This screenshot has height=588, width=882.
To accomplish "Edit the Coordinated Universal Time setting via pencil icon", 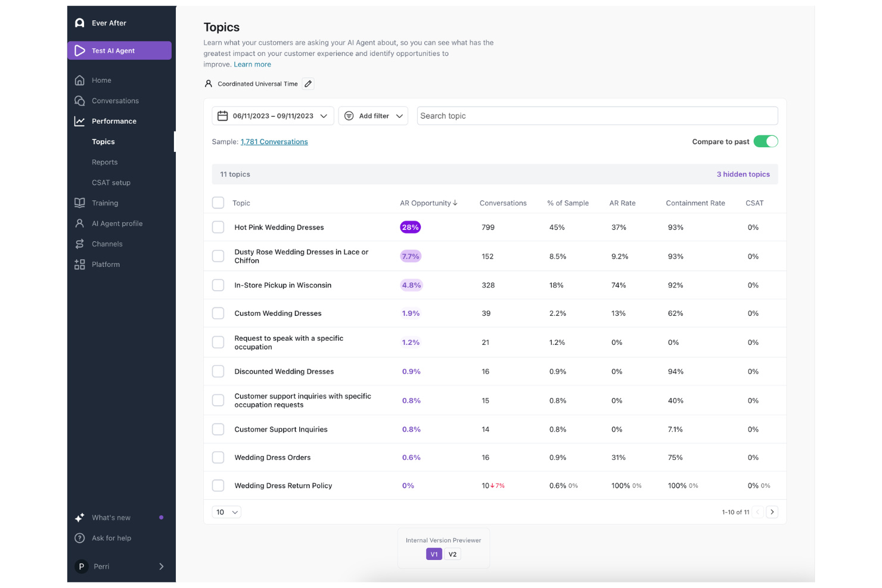I will pos(308,83).
